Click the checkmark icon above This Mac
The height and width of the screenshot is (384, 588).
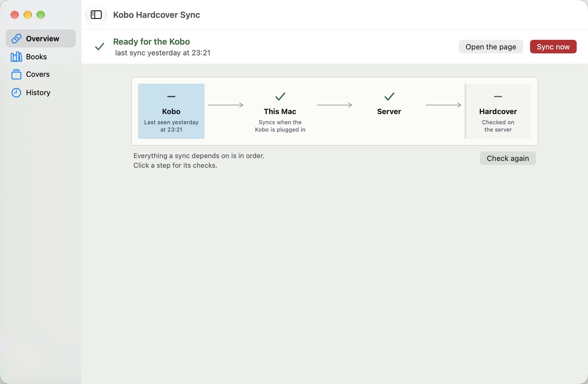pos(280,97)
